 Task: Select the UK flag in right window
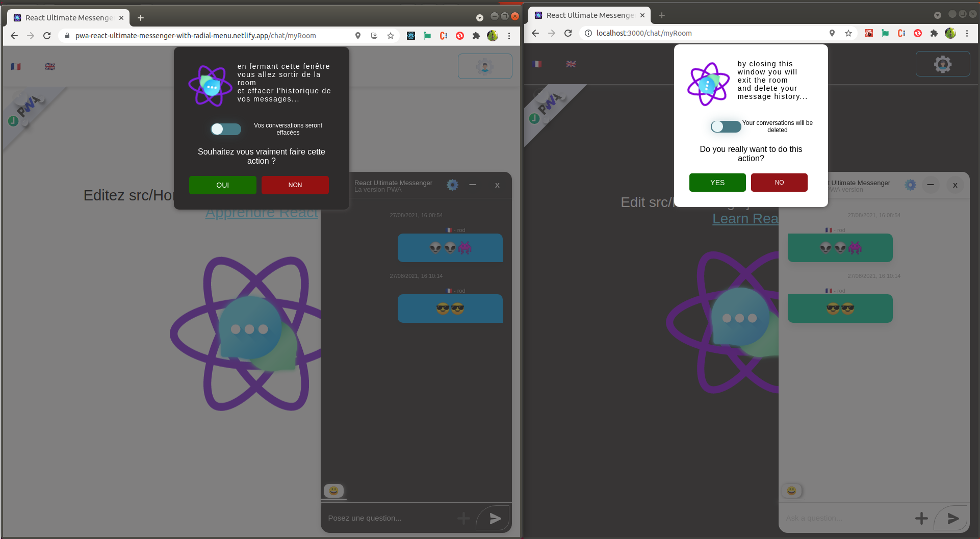click(x=571, y=64)
